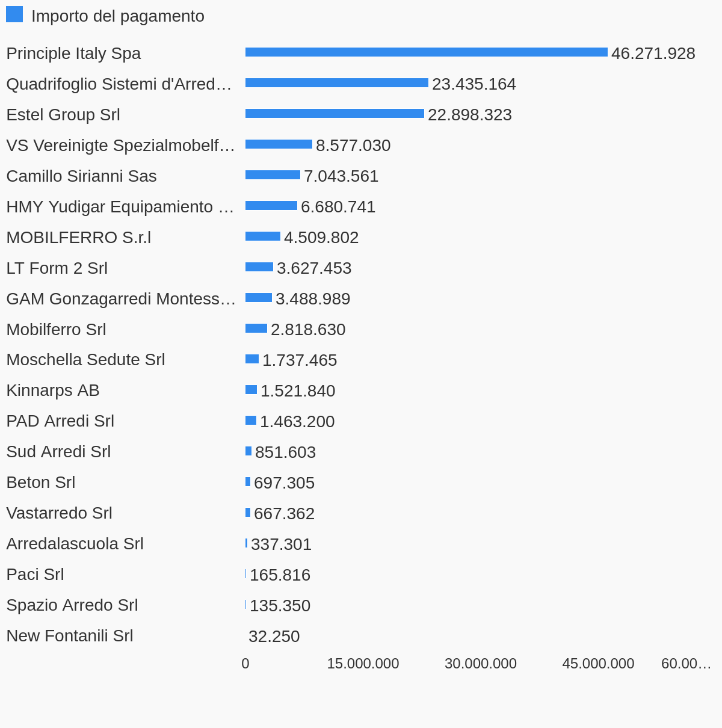The image size is (722, 728).
Task: Click the label 'Principle Italy Spa'
Action: (73, 54)
